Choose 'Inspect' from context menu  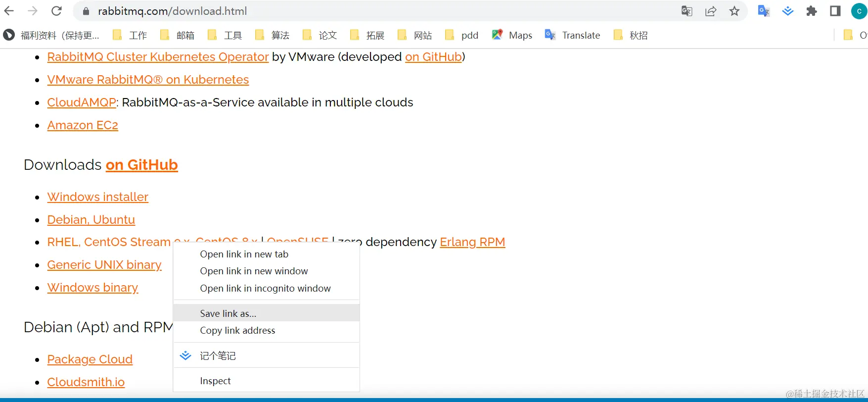266,381
